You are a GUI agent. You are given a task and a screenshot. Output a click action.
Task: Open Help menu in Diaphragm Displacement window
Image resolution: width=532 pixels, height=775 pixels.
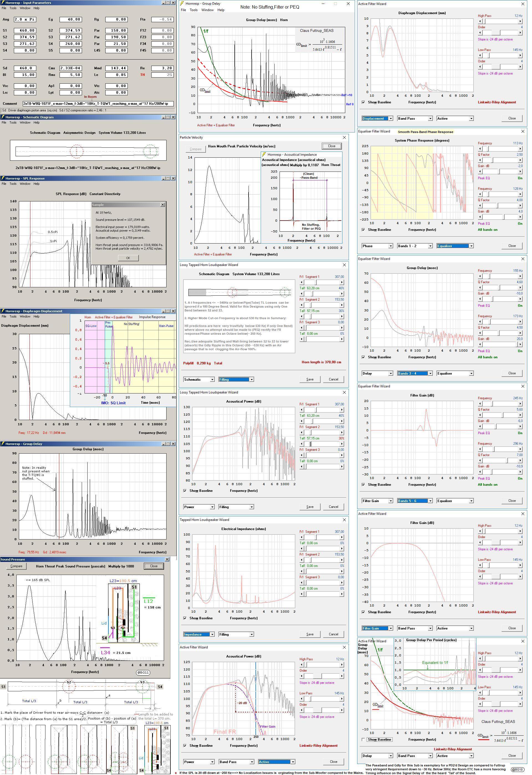click(36, 316)
